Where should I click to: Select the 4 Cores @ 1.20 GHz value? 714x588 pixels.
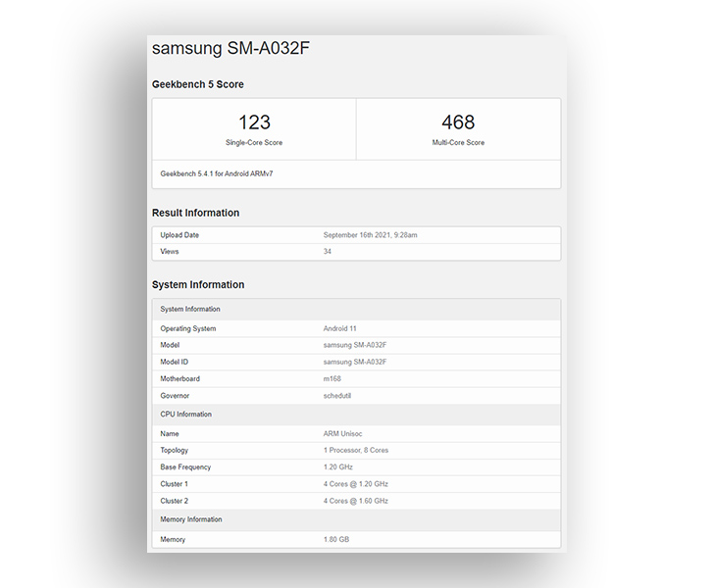pos(356,484)
